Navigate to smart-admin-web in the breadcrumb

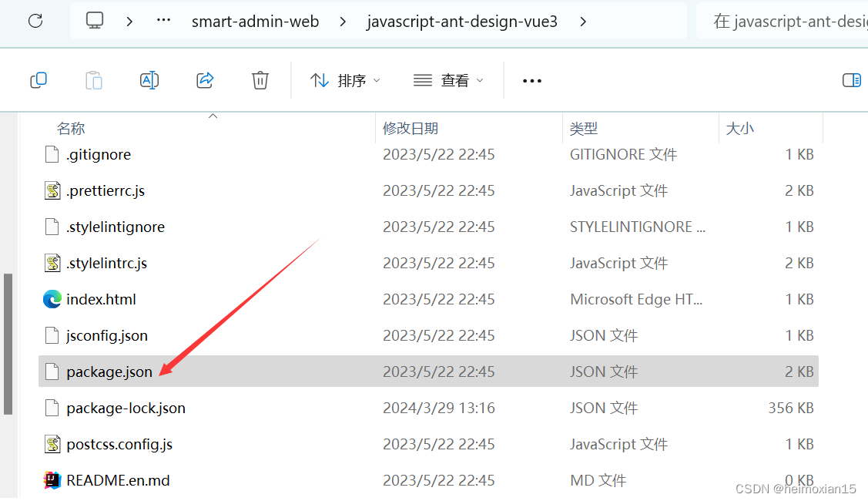tap(255, 21)
